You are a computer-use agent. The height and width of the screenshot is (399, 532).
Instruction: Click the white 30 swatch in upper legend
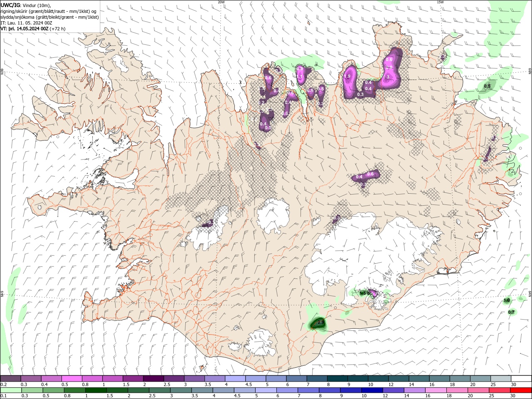point(521,379)
